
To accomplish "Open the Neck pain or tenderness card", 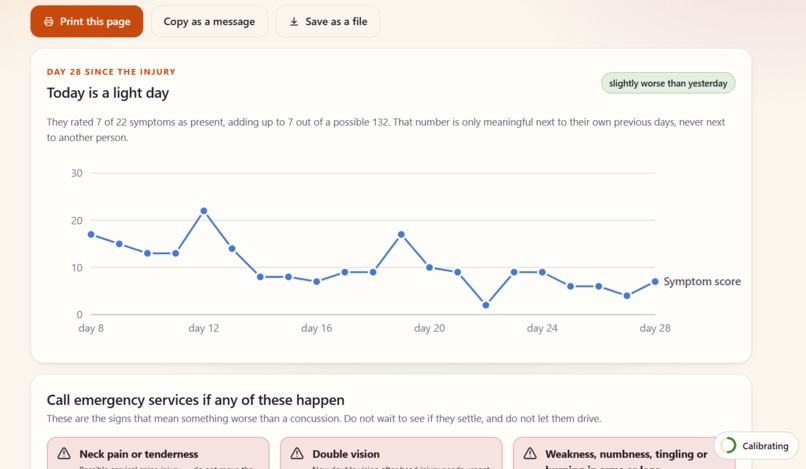I will (158, 454).
